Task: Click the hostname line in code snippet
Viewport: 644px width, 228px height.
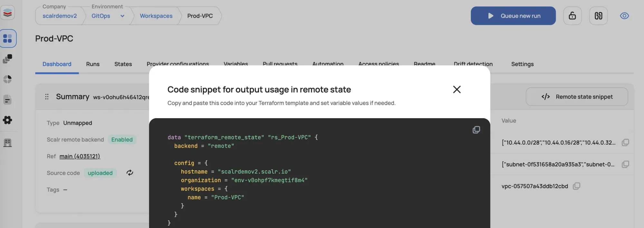Action: click(x=236, y=172)
